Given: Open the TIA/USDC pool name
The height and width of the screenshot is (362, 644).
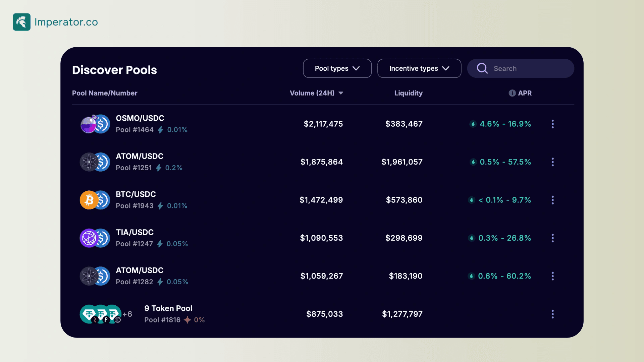Looking at the screenshot, I should click(135, 232).
